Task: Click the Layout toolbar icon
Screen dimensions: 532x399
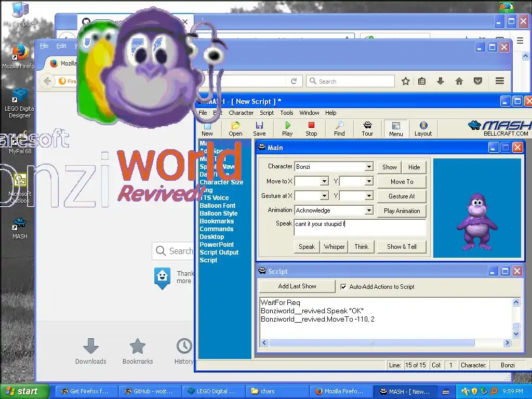Action: tap(423, 129)
